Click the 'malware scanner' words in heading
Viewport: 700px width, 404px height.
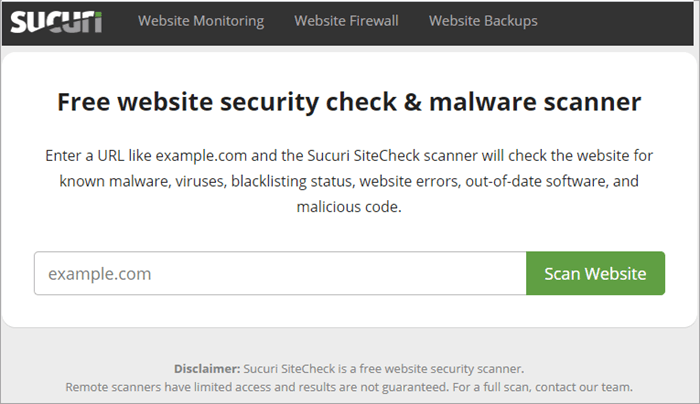click(535, 102)
